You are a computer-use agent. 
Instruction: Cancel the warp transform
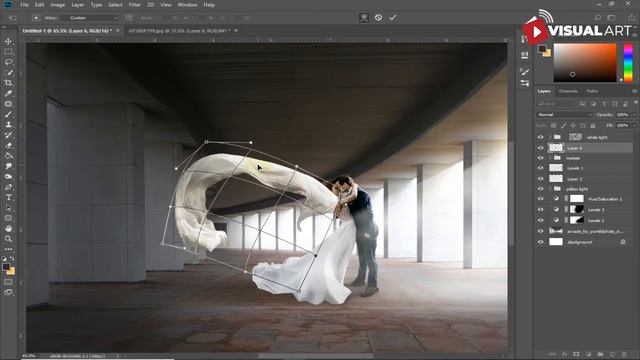point(378,18)
